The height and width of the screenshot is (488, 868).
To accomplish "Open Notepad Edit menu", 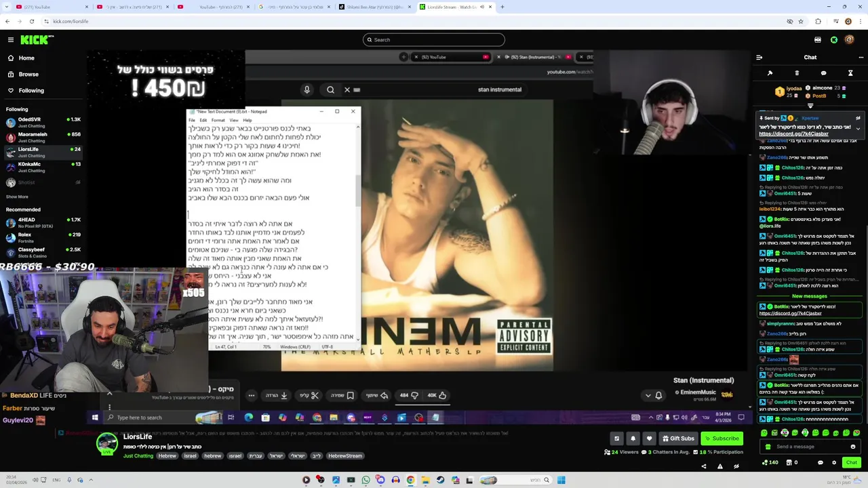I will tap(203, 120).
